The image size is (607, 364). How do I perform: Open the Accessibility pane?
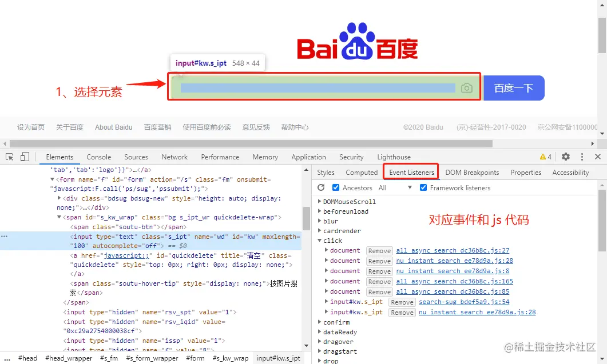[570, 173]
